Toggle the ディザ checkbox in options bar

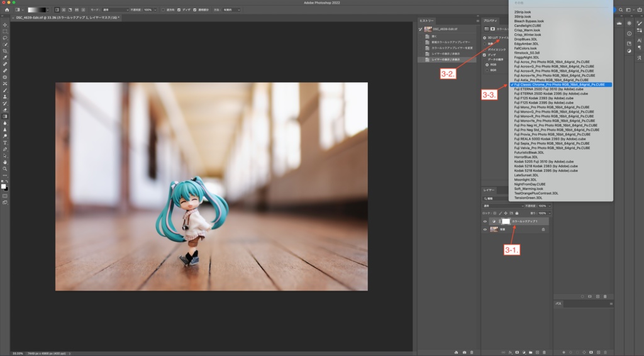pos(179,10)
